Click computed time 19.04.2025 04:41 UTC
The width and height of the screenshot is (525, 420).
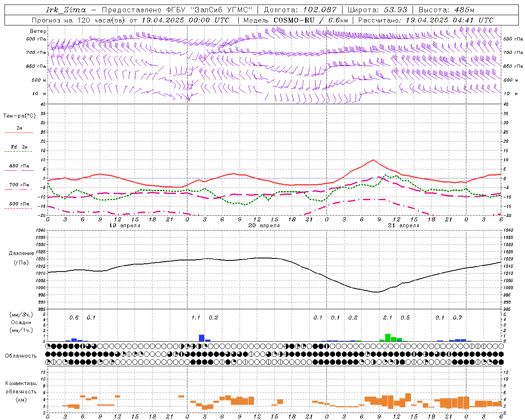pyautogui.click(x=450, y=20)
